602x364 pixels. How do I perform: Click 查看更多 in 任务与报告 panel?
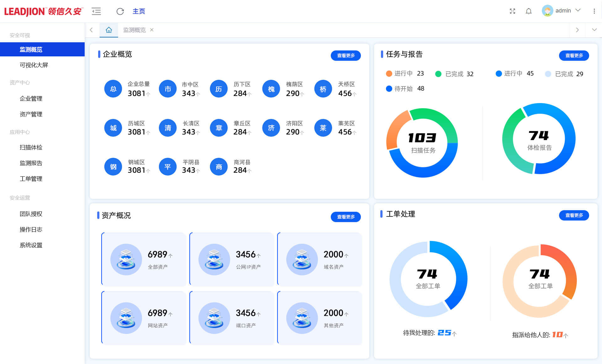574,55
